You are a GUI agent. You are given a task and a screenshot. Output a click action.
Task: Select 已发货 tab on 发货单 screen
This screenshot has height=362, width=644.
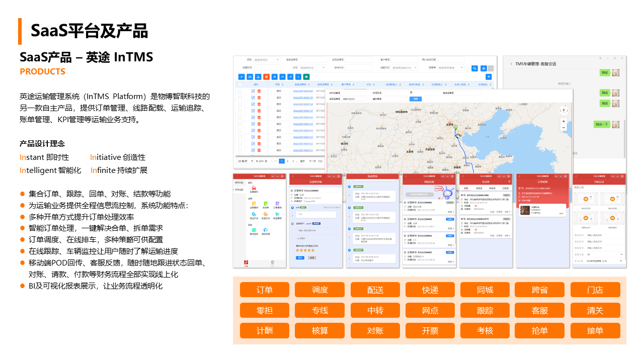[505, 188]
